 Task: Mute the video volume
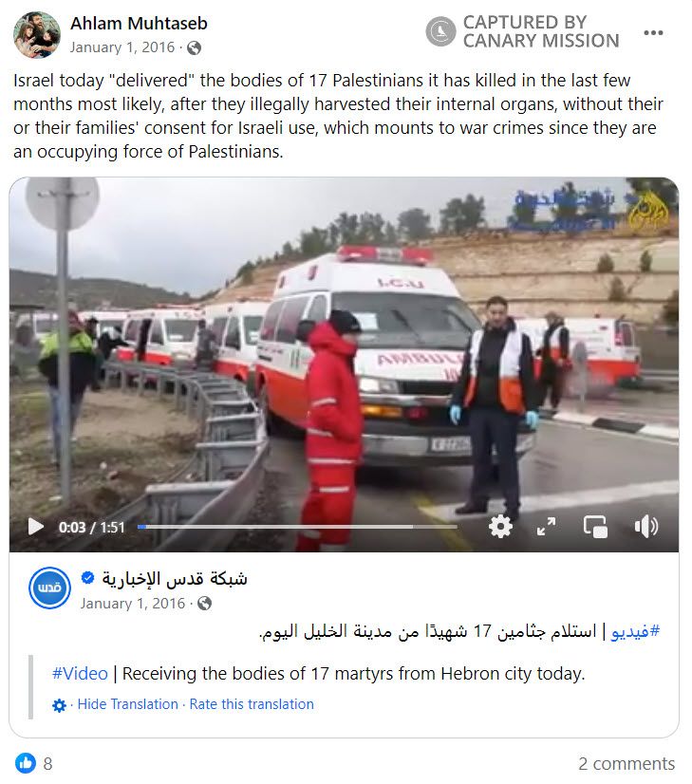(646, 527)
